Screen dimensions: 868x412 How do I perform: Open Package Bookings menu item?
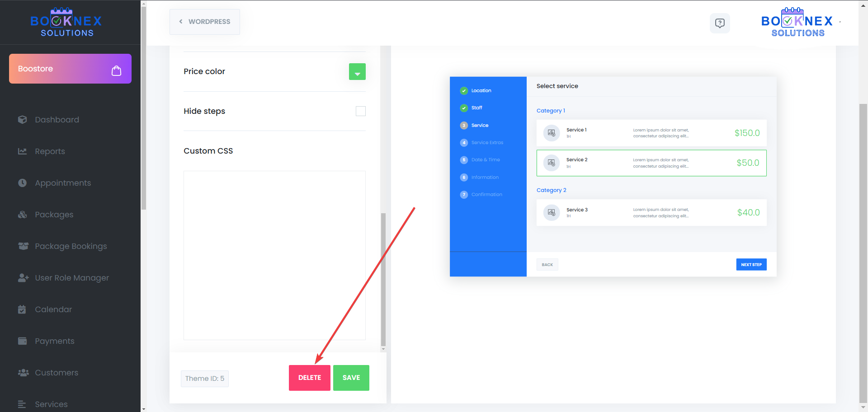(x=71, y=246)
